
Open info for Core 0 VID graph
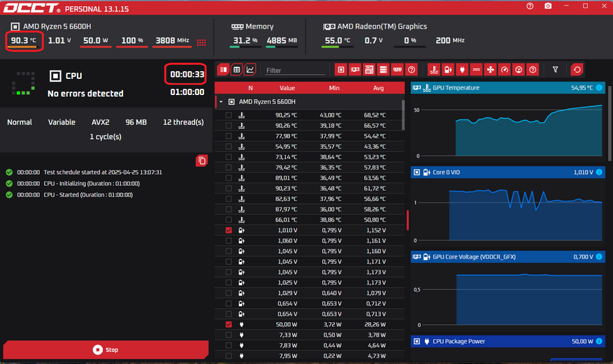pyautogui.click(x=599, y=173)
